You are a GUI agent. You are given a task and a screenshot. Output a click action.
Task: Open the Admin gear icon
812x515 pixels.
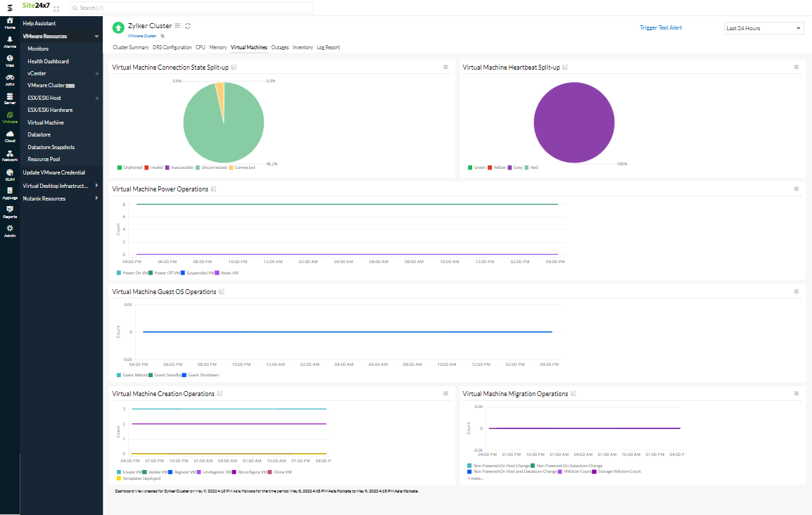tap(10, 231)
